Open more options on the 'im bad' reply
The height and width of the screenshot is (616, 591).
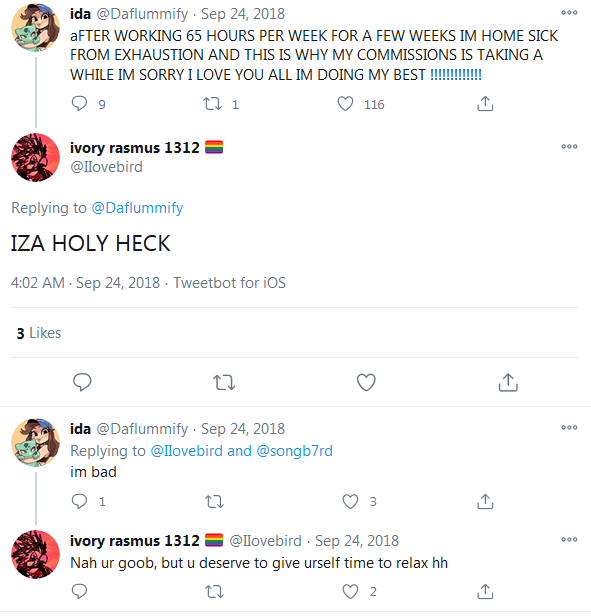click(569, 427)
